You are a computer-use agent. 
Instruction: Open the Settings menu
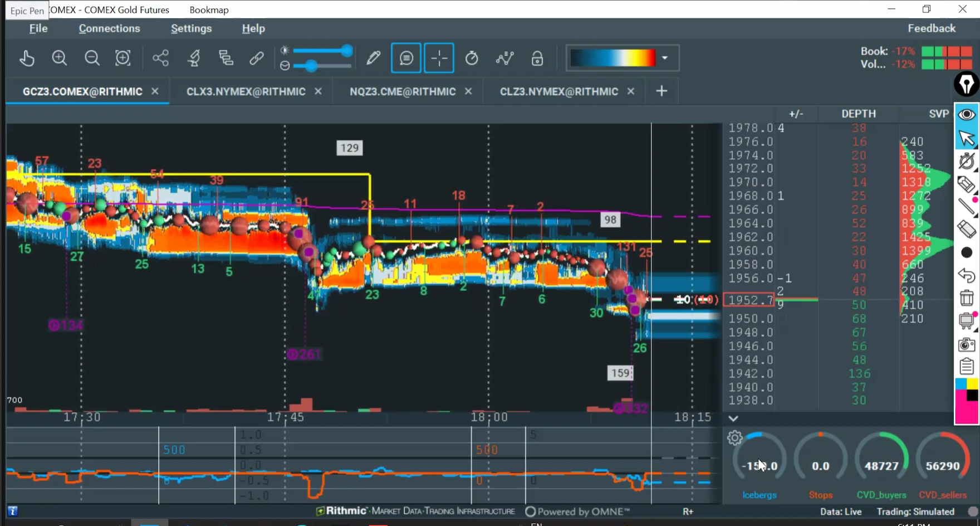click(x=191, y=28)
